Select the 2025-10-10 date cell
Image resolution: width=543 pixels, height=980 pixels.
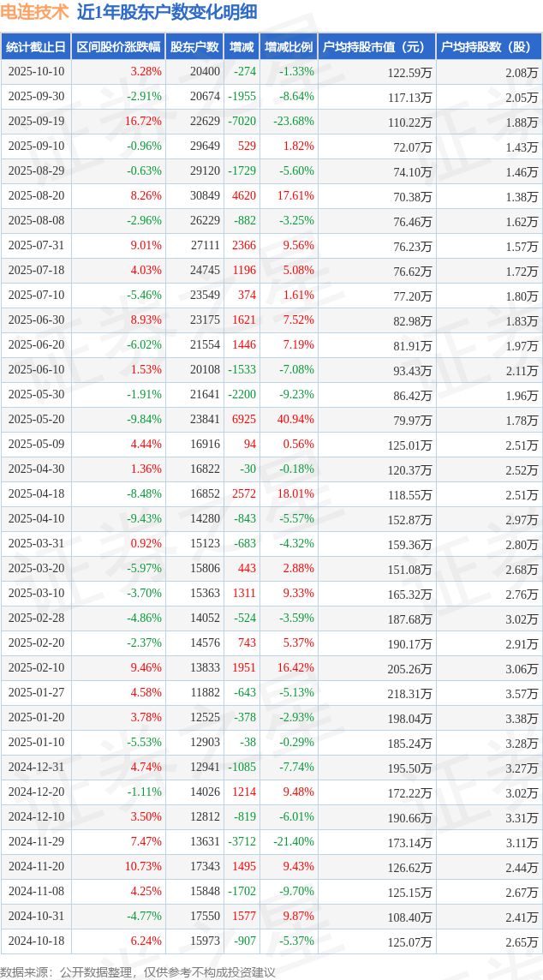tap(36, 72)
